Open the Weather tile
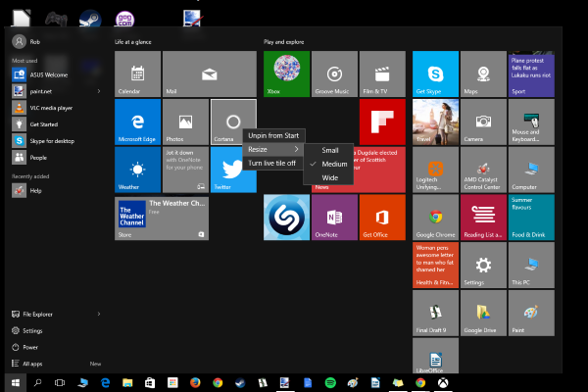This screenshot has width=588, height=392. tap(137, 170)
